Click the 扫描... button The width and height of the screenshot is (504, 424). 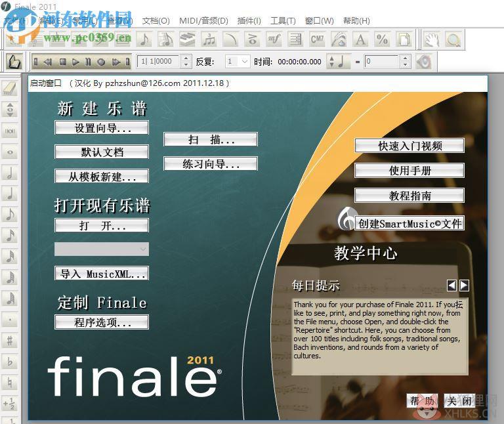coord(211,139)
